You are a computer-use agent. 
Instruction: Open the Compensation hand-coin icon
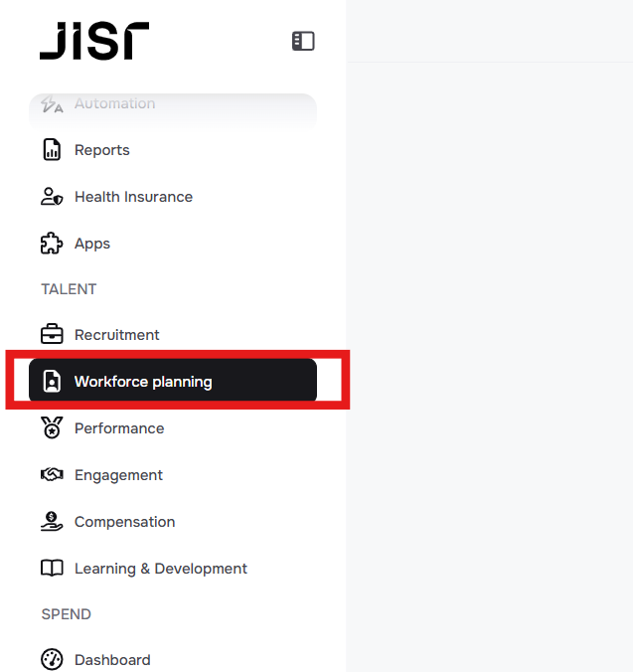(x=52, y=522)
